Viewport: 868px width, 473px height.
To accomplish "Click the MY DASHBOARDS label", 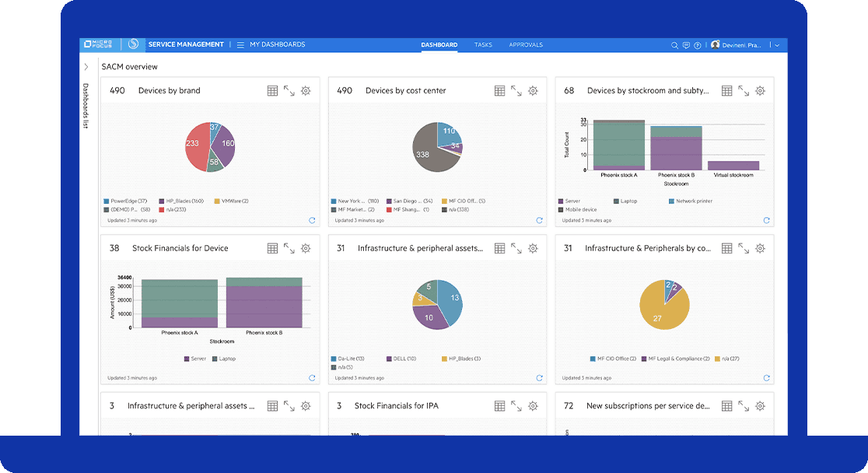I will [x=278, y=44].
